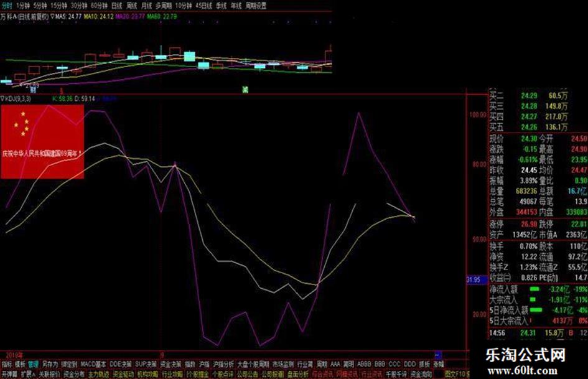Expand the KDJ(9,3,3) indicator dropdown
The width and height of the screenshot is (588, 379).
pyautogui.click(x=2, y=99)
